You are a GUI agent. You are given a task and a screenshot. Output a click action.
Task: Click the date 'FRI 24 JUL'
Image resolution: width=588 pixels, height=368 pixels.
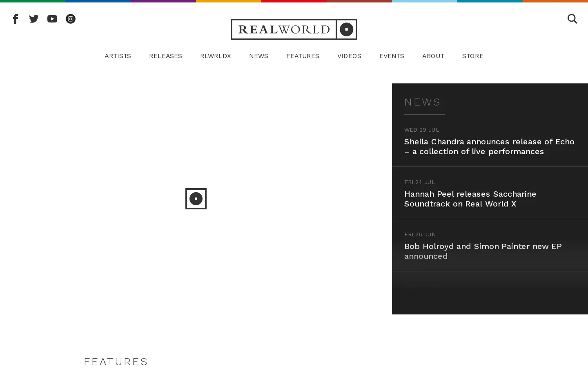click(420, 182)
